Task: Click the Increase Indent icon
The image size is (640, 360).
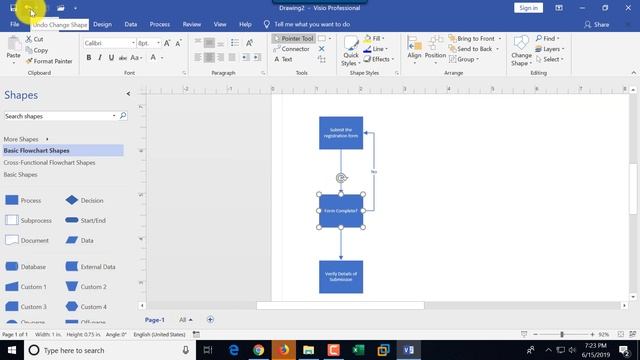Action: (257, 58)
